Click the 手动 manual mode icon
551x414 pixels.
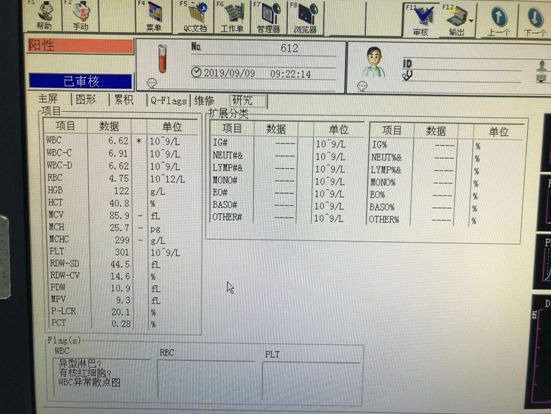tap(81, 16)
